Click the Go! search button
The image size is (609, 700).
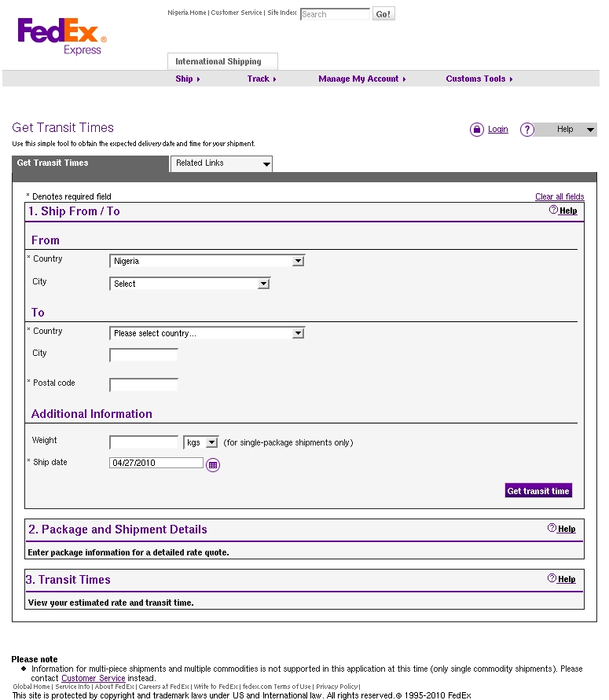click(x=383, y=14)
